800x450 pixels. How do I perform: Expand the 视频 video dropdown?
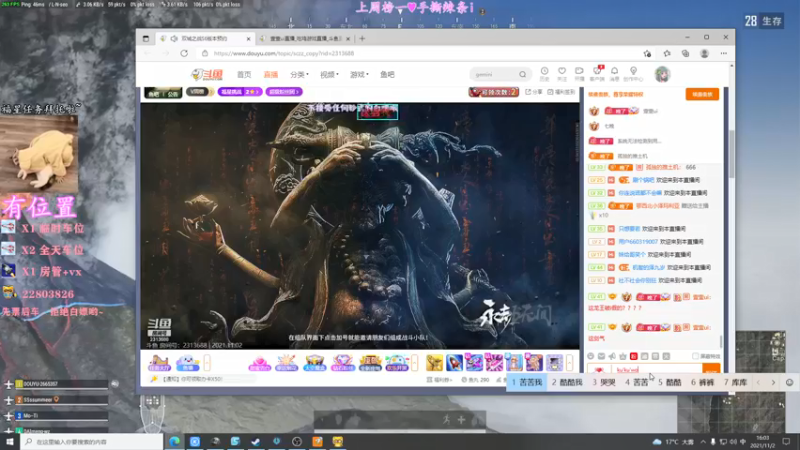(329, 74)
